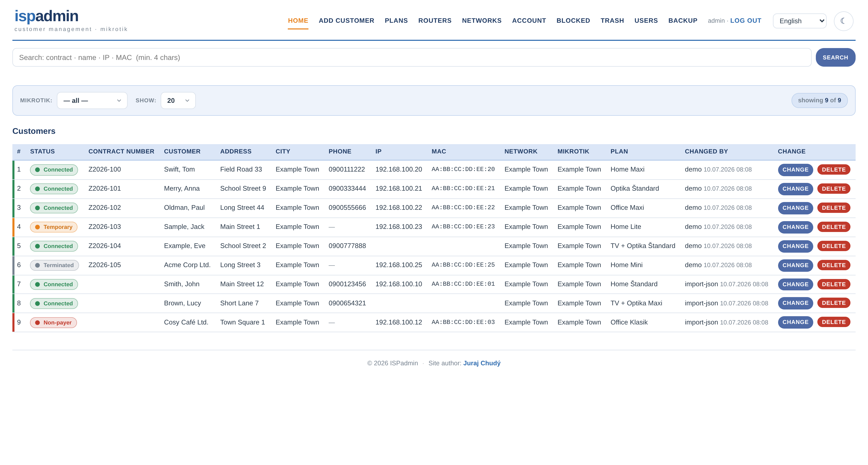Viewport: 868px width, 465px height.
Task: Click the PLAN column header
Action: coord(619,151)
